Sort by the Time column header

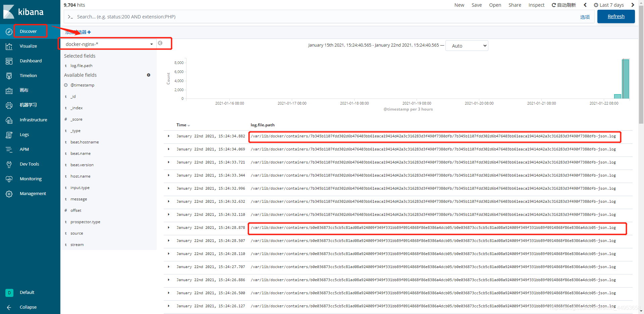(183, 125)
